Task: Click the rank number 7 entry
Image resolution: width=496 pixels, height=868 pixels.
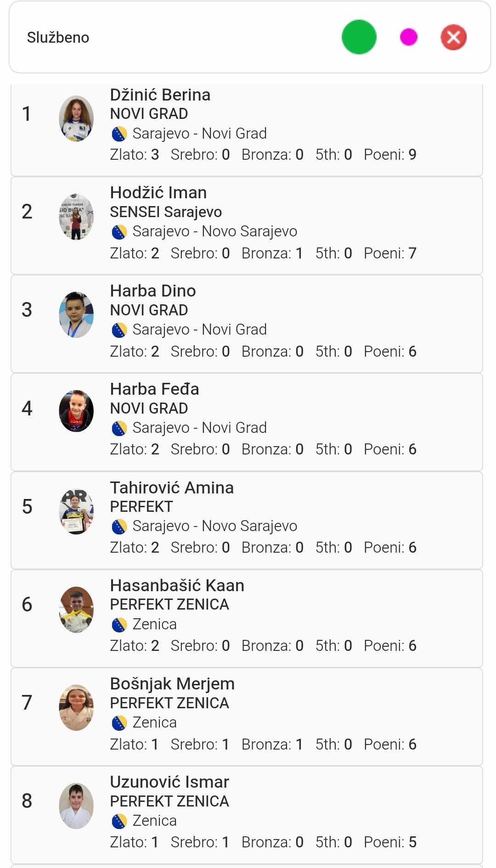Action: tap(27, 703)
